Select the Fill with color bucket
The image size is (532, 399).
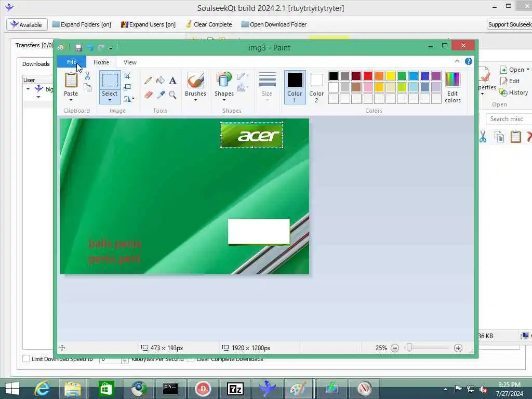161,80
